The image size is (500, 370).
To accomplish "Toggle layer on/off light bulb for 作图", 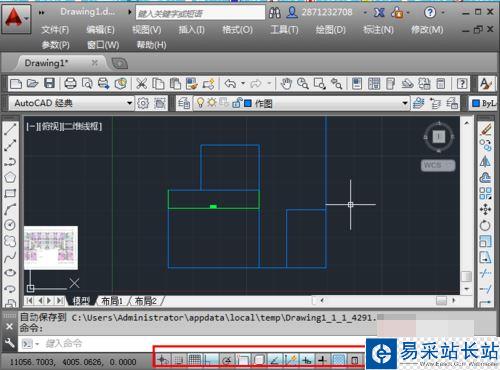I will [200, 103].
